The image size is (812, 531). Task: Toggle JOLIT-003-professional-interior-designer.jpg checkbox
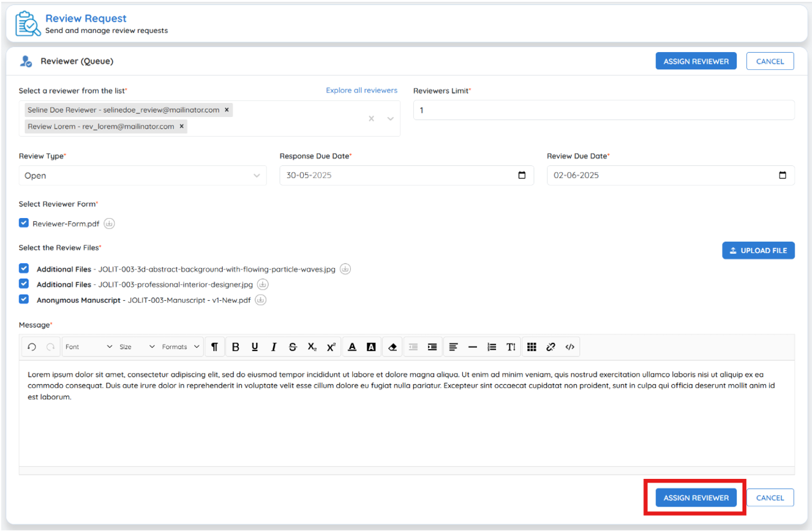(x=24, y=284)
